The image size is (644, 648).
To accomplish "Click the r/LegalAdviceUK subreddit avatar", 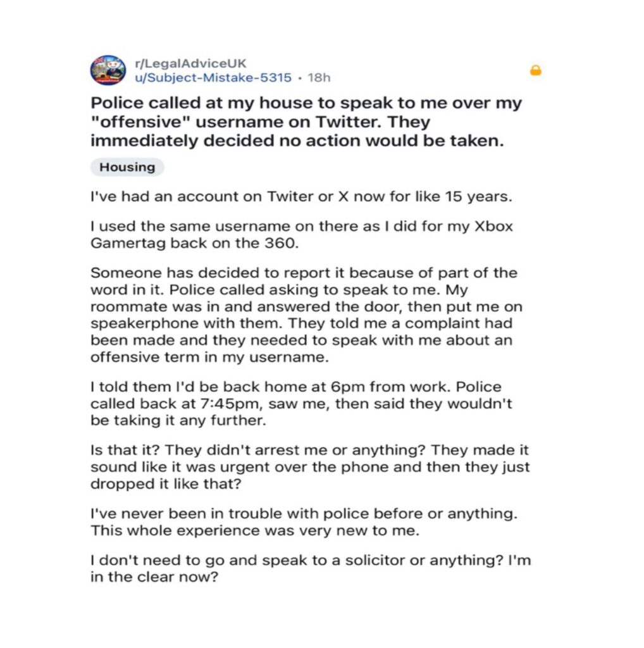I will (x=108, y=70).
